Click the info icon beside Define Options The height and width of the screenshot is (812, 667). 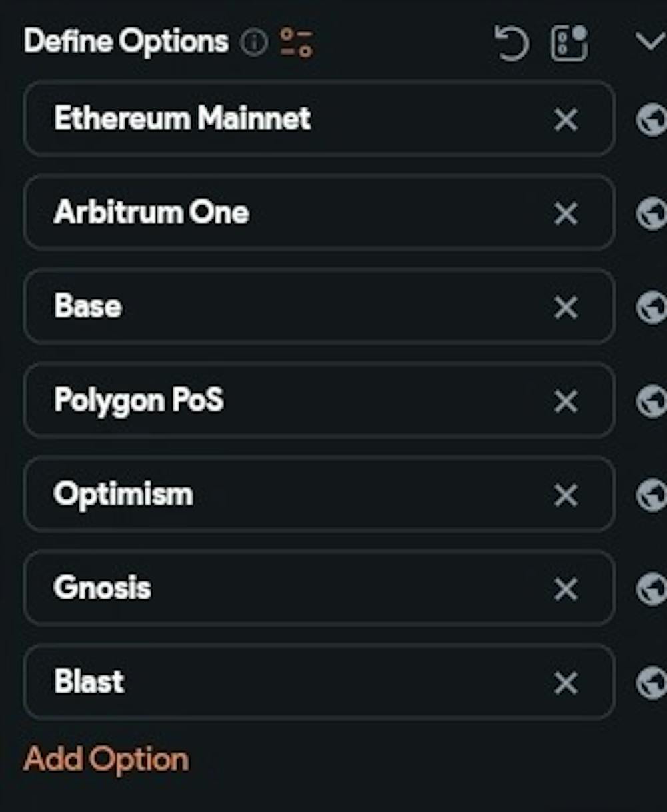coord(254,43)
